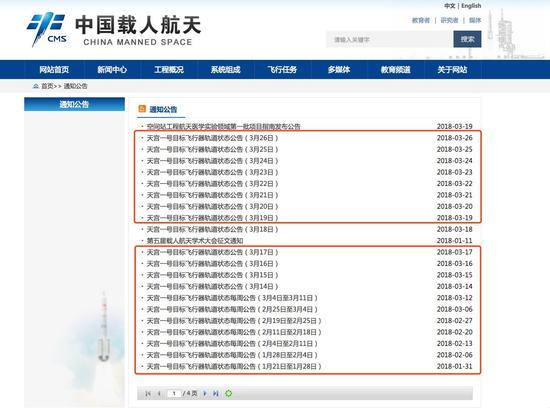Select 通知公告 sidebar tab

[x=74, y=104]
